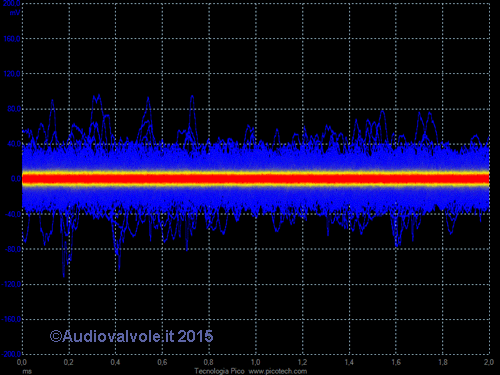Click the -40,0 voltage axis label

point(13,214)
